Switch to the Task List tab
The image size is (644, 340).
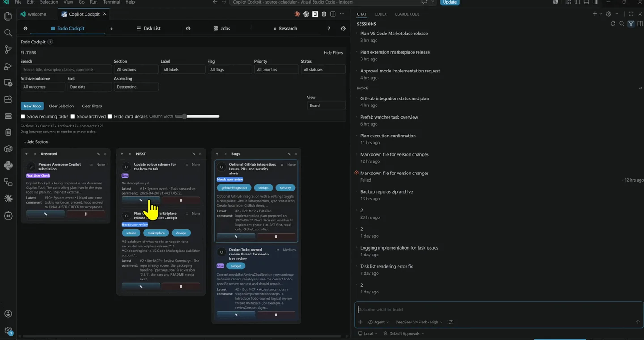pos(148,29)
